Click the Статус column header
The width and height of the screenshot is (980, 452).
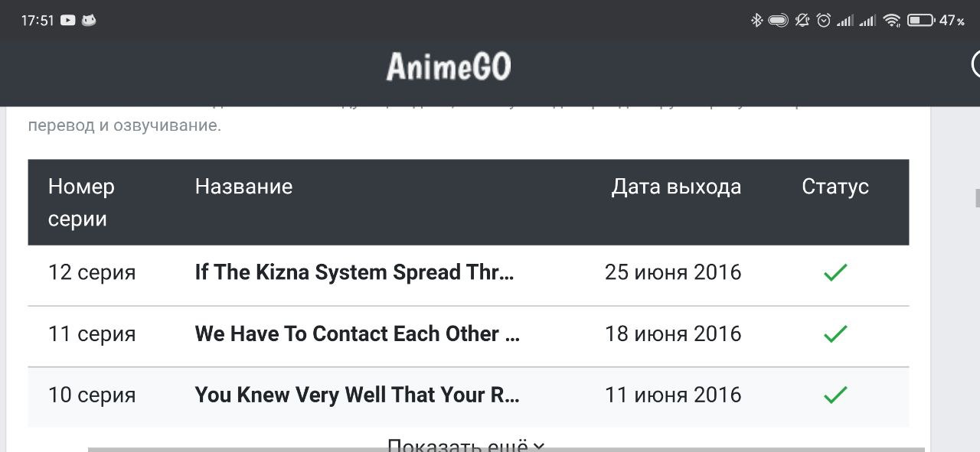835,187
